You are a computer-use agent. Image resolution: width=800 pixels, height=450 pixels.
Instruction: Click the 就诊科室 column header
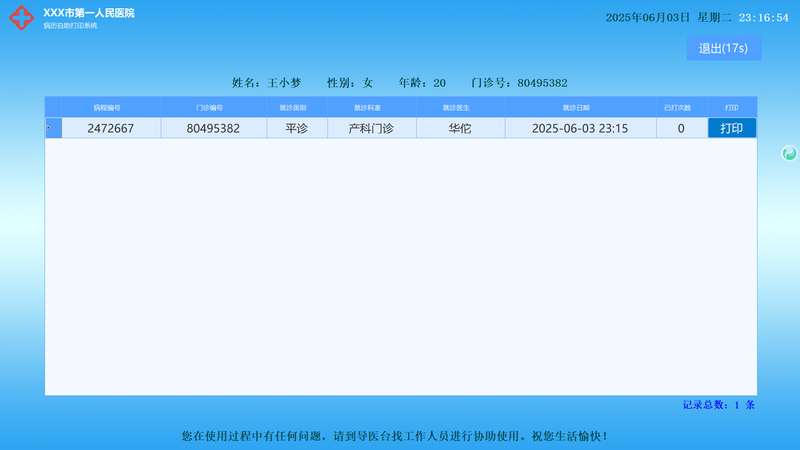(x=372, y=108)
